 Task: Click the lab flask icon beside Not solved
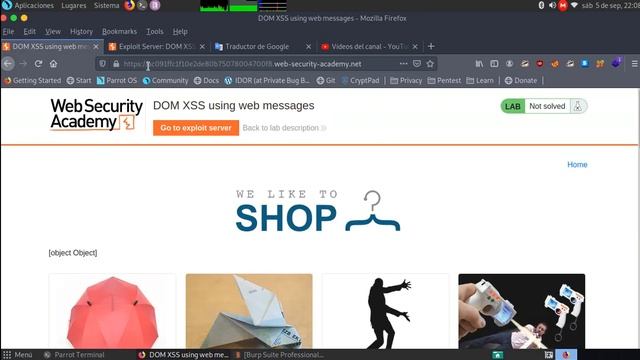click(578, 106)
